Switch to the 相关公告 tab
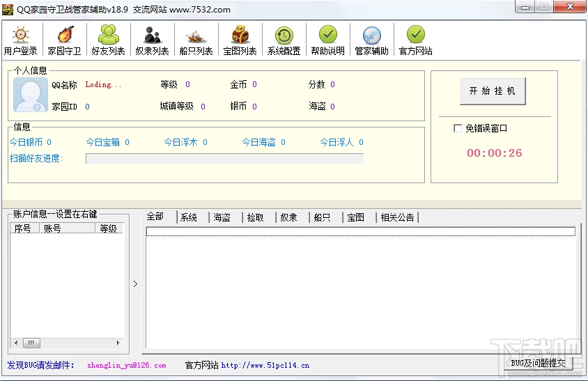This screenshot has height=381, width=588. click(398, 217)
